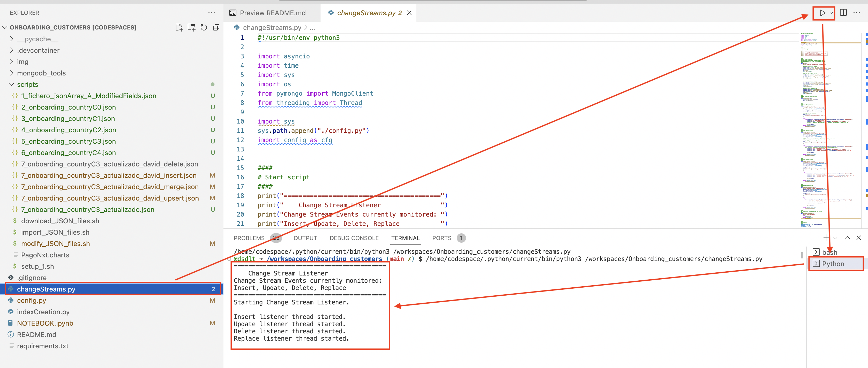Click the New File icon in Explorer
The height and width of the screenshot is (368, 868).
179,27
